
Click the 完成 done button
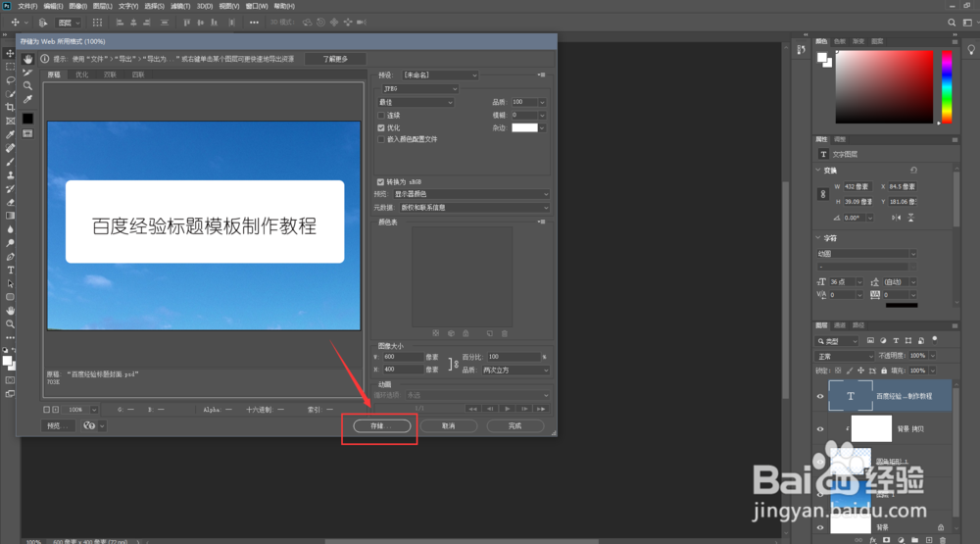[x=515, y=425]
